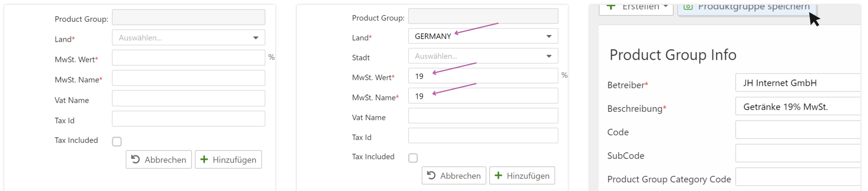868x191 pixels.
Task: Click Produktgruppe speichern to save the group
Action: pos(753,7)
